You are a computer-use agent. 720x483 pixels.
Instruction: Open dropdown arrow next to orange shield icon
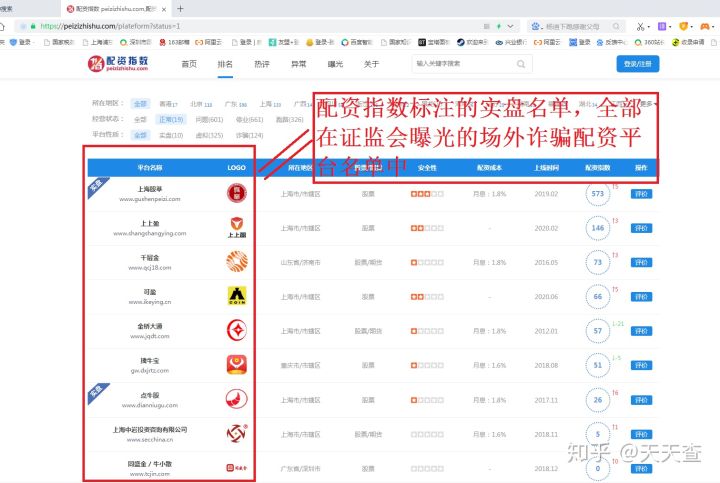pyautogui.click(x=692, y=27)
